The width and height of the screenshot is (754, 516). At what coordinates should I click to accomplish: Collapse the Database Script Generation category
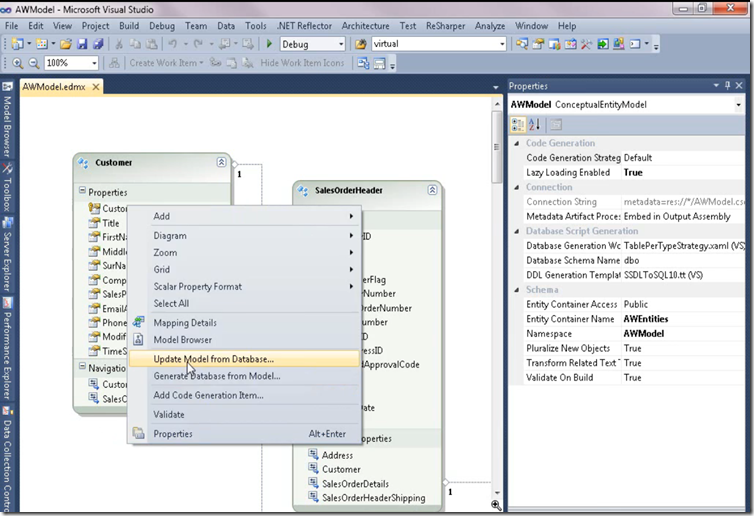pyautogui.click(x=517, y=231)
